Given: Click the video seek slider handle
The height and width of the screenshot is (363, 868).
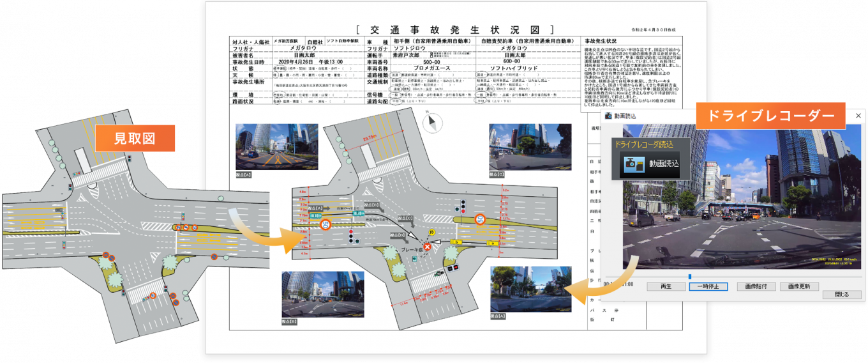Looking at the screenshot, I should coord(689,277).
